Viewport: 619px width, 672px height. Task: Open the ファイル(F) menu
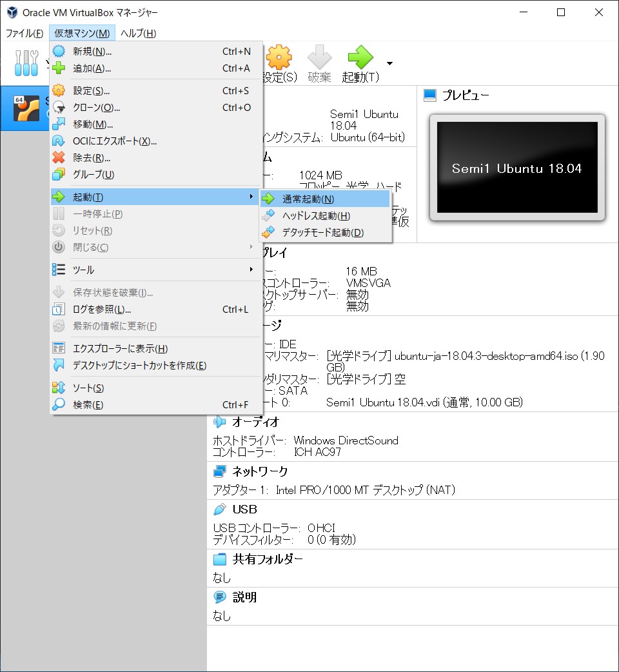click(25, 33)
